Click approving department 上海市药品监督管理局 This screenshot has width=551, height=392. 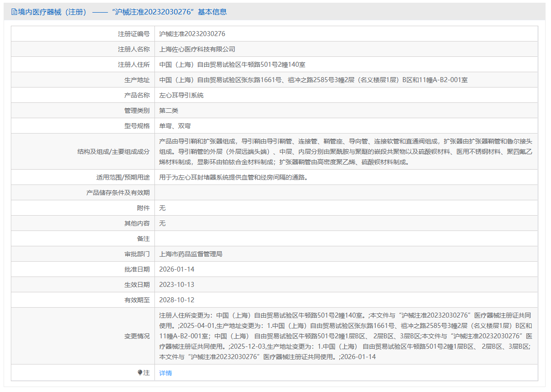[191, 254]
